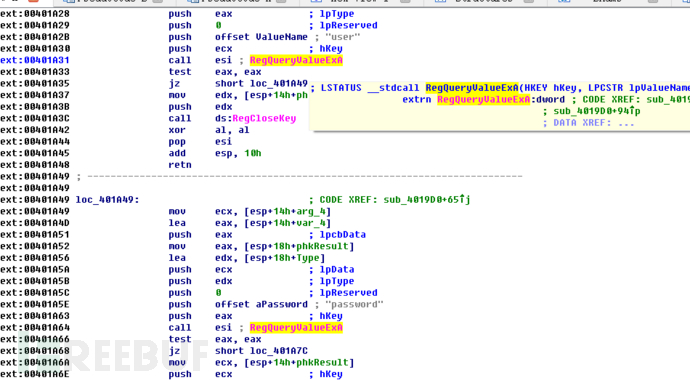Click 'ecx' operand at 00401A30
This screenshot has height=380, width=690.
point(224,49)
